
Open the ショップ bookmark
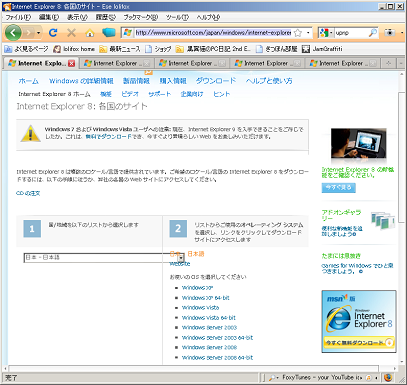[x=158, y=49]
